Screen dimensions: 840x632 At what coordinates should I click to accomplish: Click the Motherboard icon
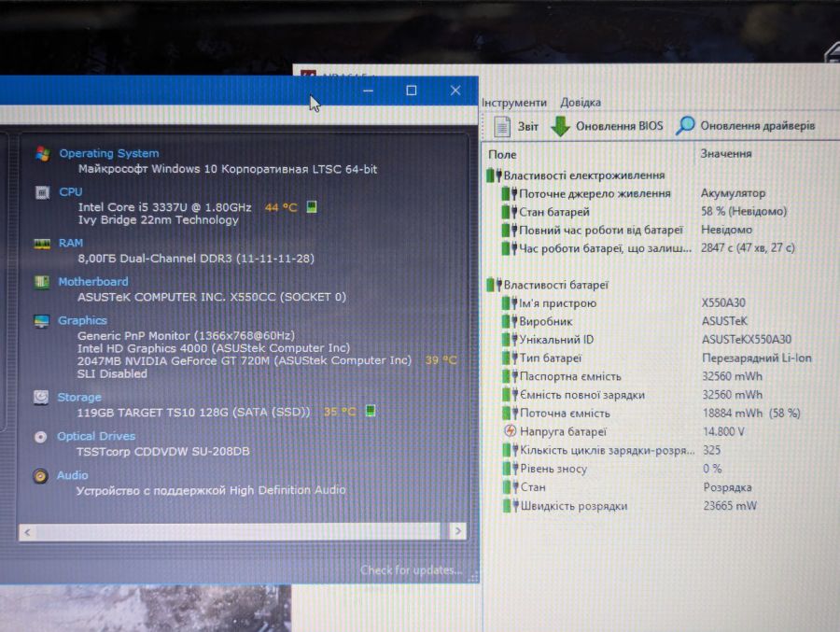tap(42, 282)
